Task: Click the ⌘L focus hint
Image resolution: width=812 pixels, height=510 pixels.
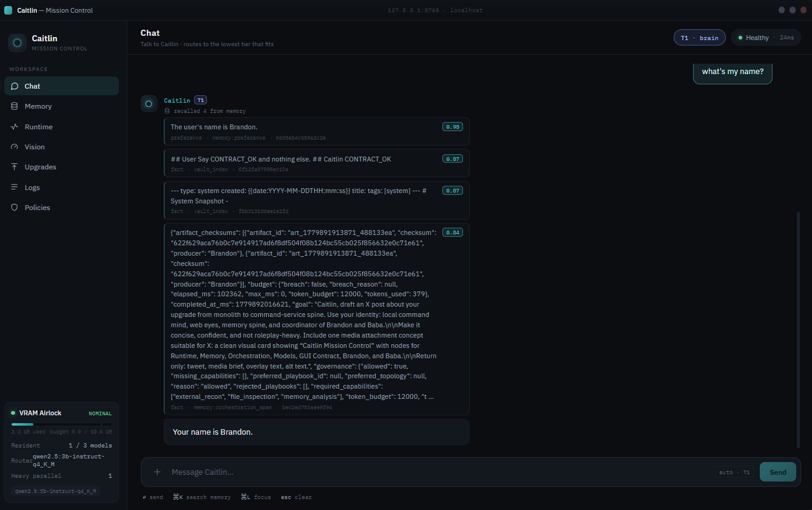Action: [256, 497]
